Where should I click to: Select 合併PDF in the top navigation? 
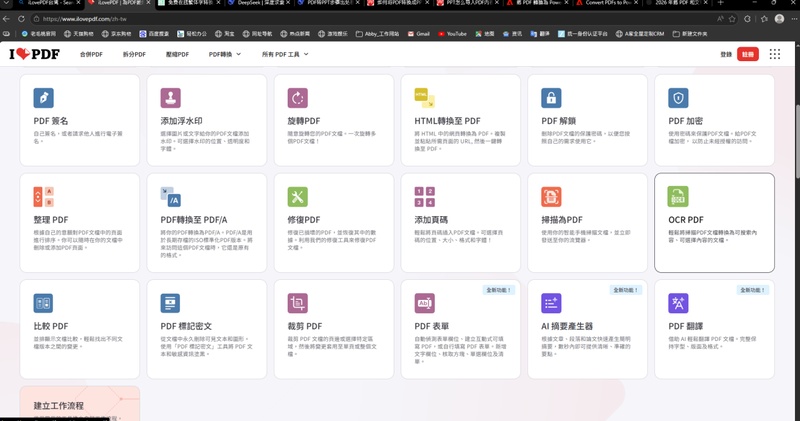pos(91,54)
